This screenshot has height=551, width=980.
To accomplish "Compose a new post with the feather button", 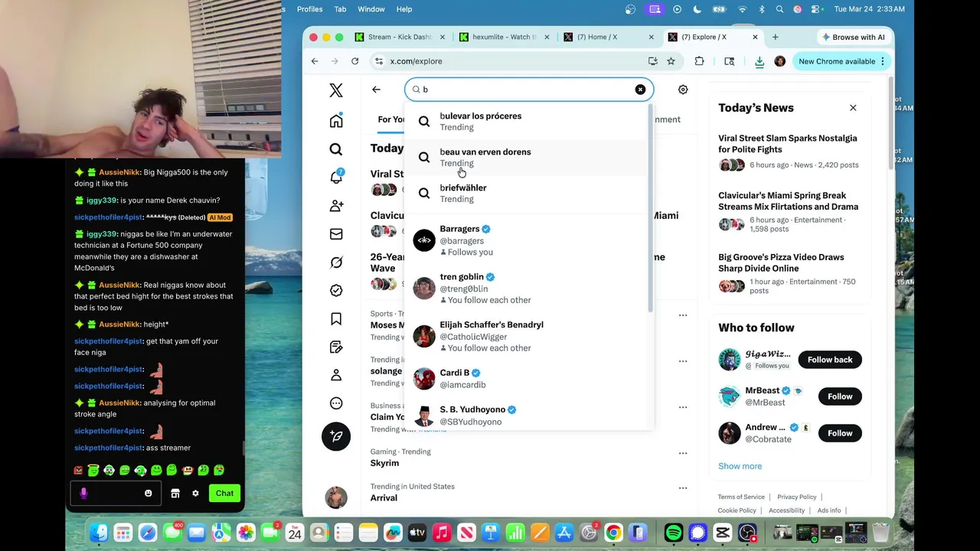I will (x=336, y=436).
